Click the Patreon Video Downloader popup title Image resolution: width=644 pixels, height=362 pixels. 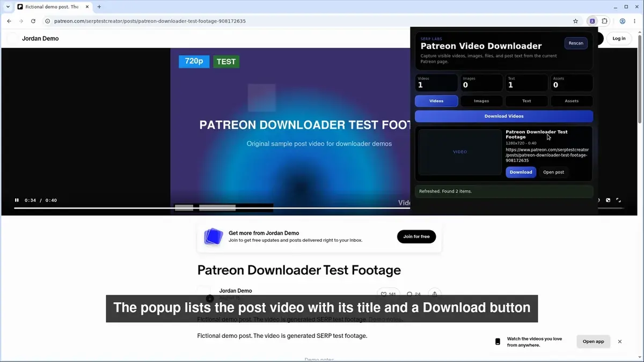click(481, 46)
